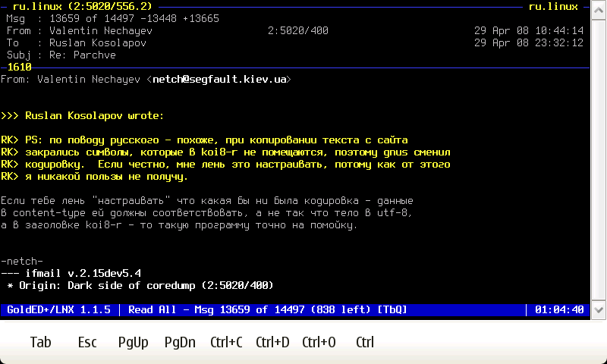Send Ctrl+D from the key bar
The image size is (607, 364).
click(272, 342)
